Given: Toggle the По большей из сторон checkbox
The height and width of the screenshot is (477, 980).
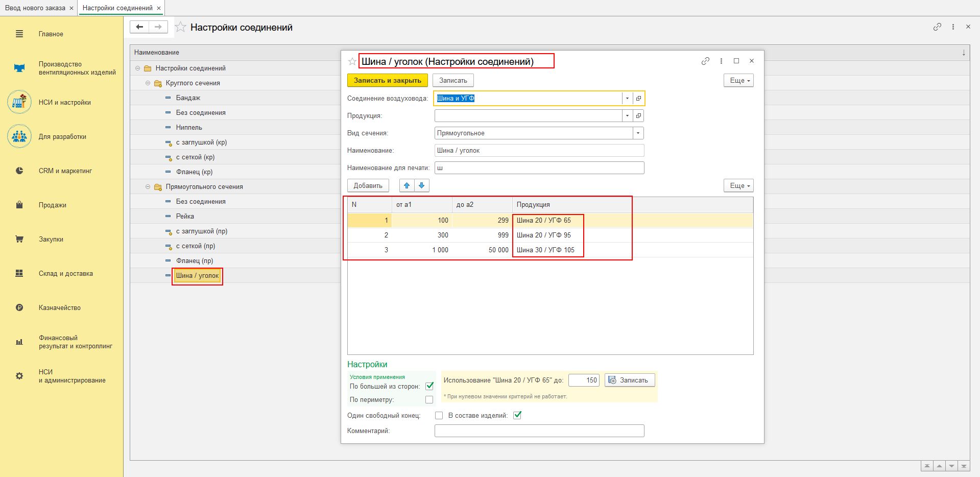Looking at the screenshot, I should click(429, 386).
